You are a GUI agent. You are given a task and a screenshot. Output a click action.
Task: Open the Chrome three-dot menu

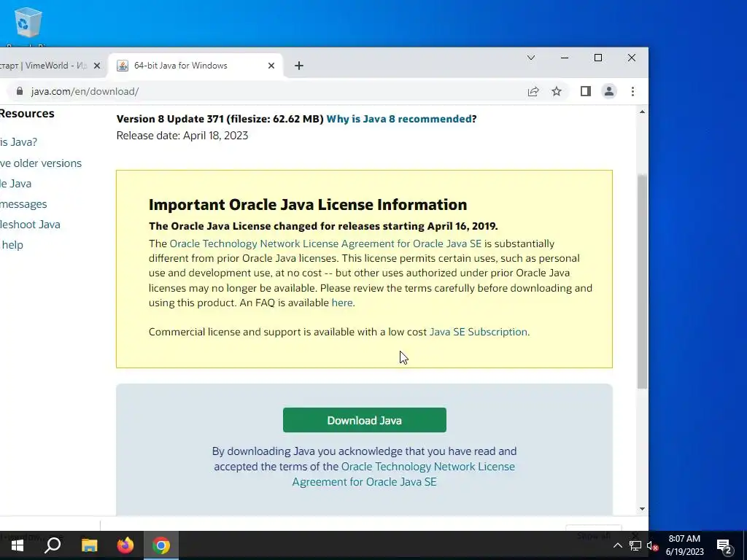click(632, 91)
